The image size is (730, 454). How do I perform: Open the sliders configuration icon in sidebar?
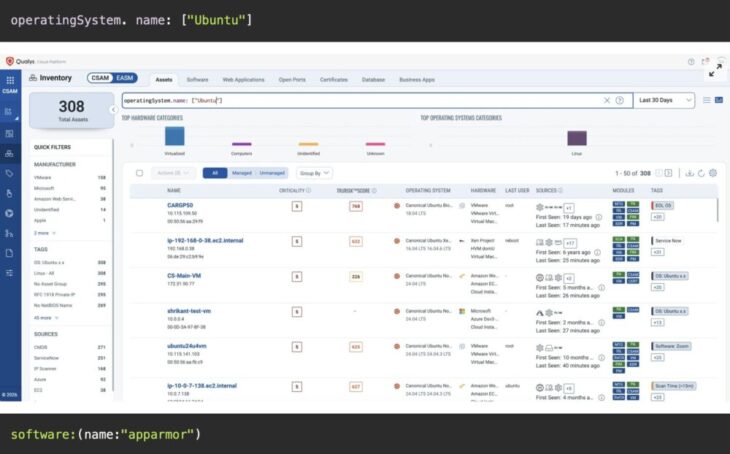(9, 273)
